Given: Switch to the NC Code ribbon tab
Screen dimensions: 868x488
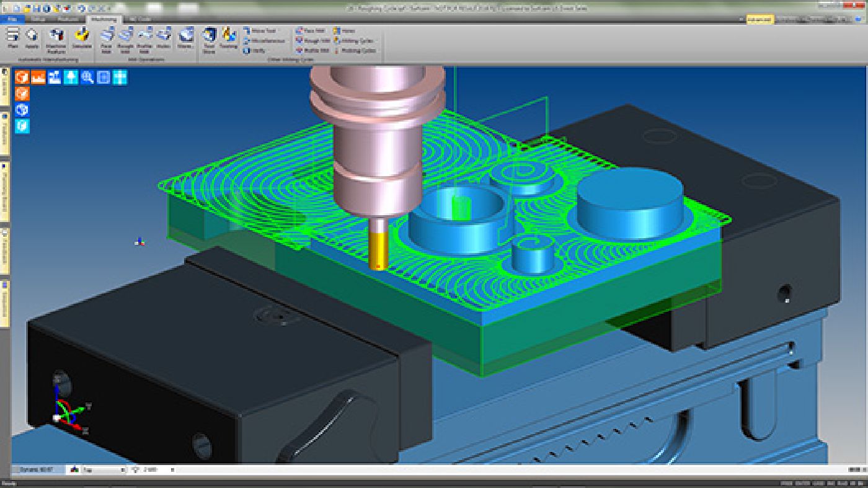Looking at the screenshot, I should pyautogui.click(x=139, y=19).
